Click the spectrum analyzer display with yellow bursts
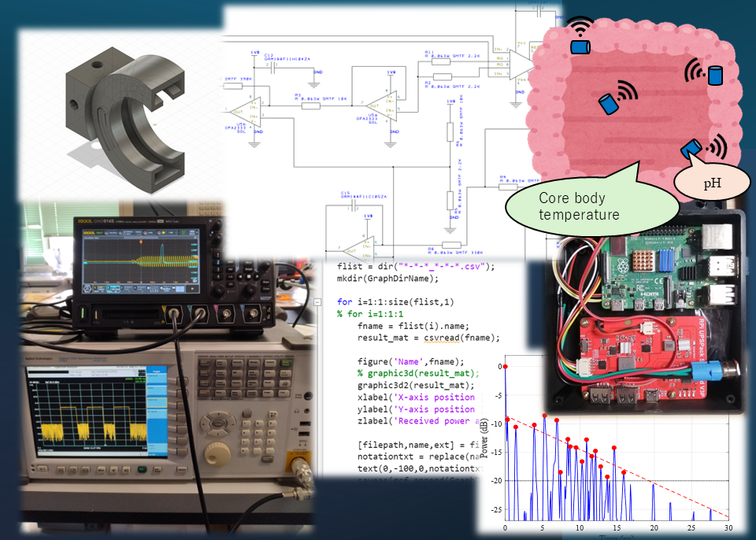This screenshot has height=540, width=756. [96, 412]
